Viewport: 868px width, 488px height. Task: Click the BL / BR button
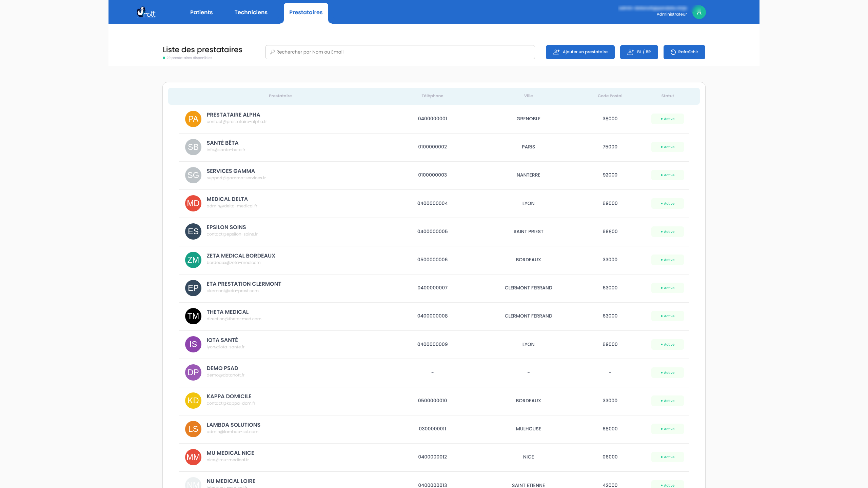pos(639,52)
